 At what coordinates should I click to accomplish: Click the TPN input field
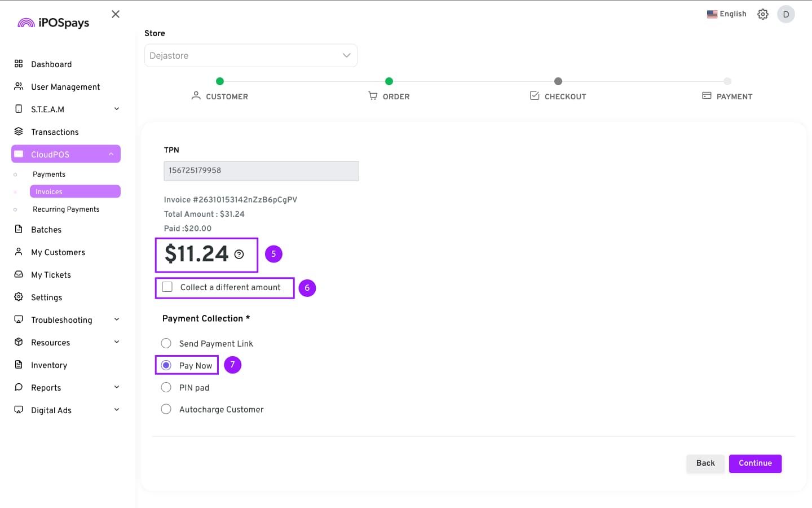coord(261,170)
